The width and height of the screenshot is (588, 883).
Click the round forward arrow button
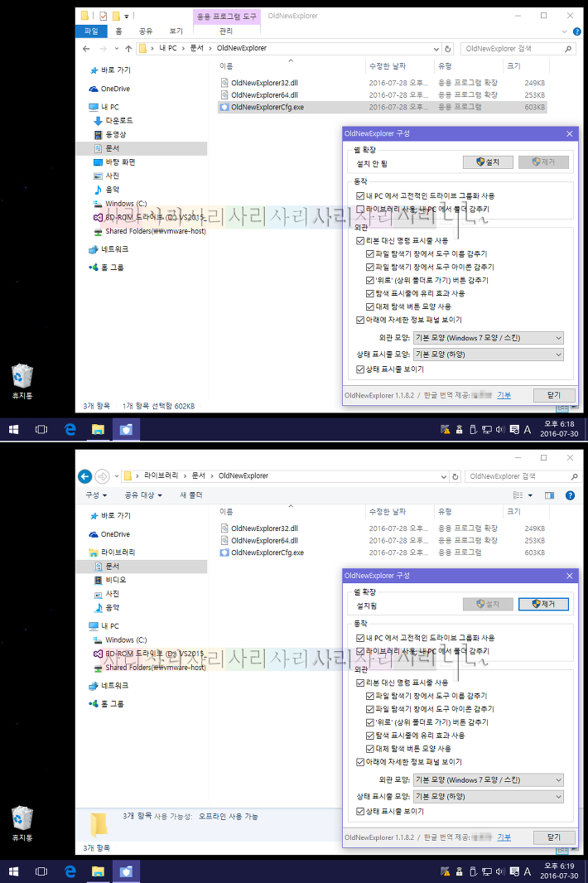point(102,476)
